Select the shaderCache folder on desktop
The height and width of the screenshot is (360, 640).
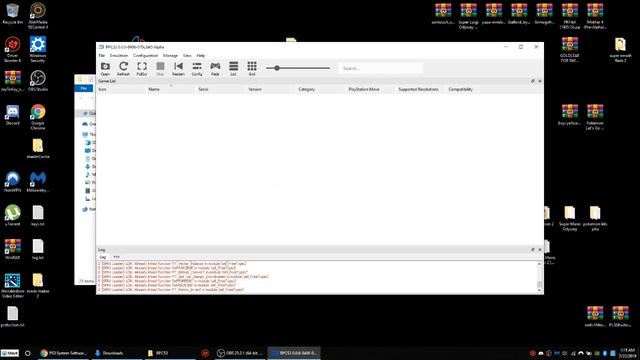(38, 149)
